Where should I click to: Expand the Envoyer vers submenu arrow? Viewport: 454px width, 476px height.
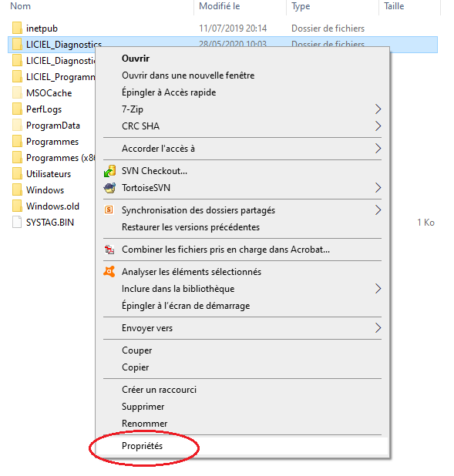pos(378,328)
